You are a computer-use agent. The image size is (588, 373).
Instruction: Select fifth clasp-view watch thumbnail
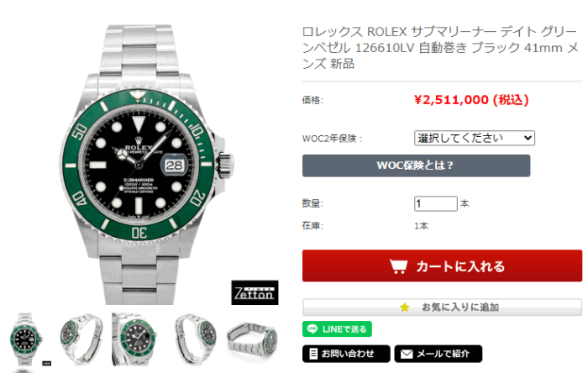pos(252,340)
